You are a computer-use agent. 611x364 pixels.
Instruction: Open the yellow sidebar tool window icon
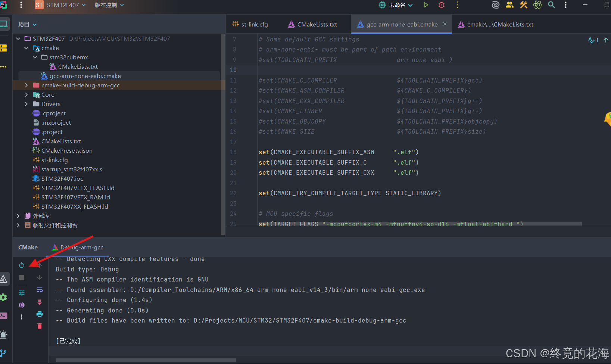pyautogui.click(x=4, y=48)
